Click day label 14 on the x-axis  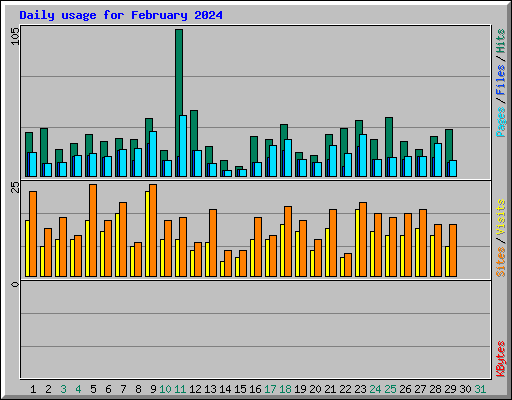pyautogui.click(x=225, y=389)
